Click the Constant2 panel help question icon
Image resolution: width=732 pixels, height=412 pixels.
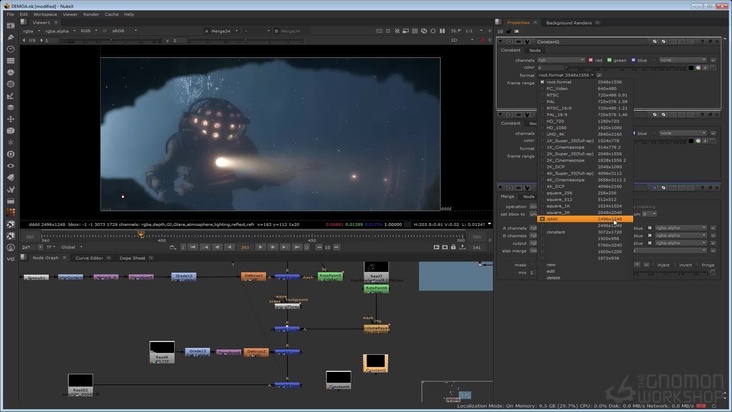pos(702,42)
